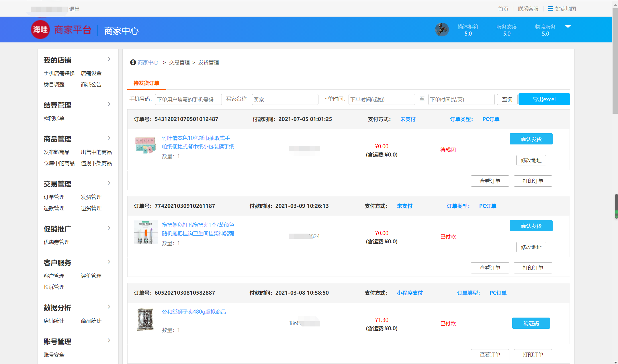
Task: Click the 验证码 button on third order
Action: [x=531, y=323]
